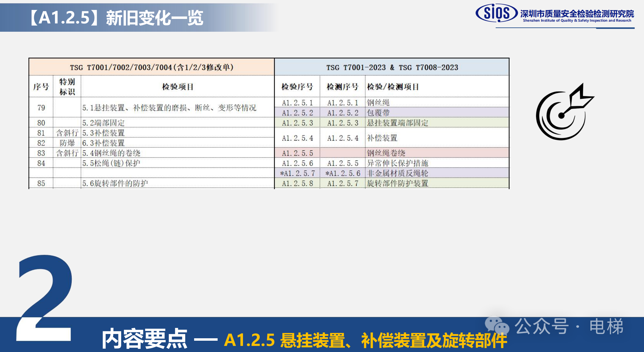Select the old TSG T7001/7002/7003/7004 header cell
The width and height of the screenshot is (644, 352).
click(x=151, y=67)
